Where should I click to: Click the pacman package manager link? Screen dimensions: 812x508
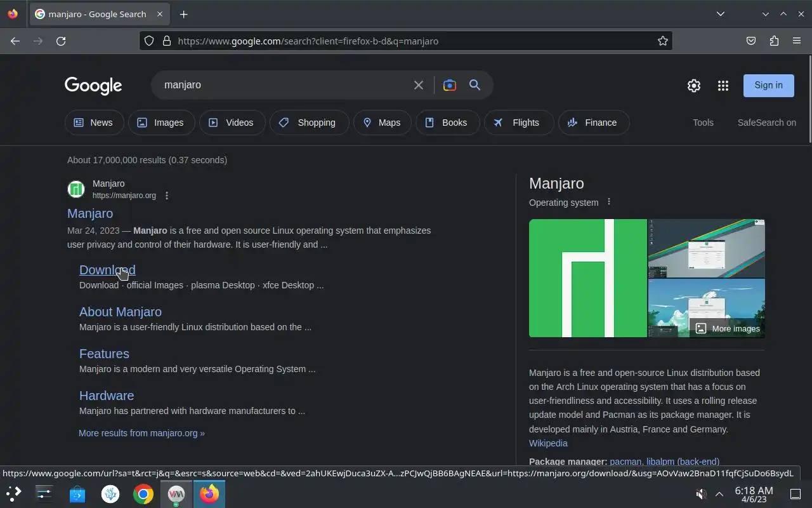pyautogui.click(x=625, y=462)
